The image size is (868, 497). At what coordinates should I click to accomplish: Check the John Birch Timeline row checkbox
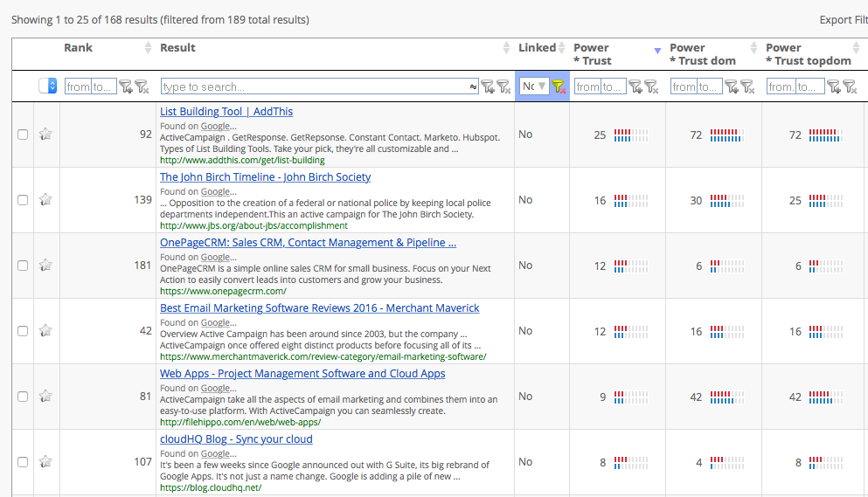[23, 200]
